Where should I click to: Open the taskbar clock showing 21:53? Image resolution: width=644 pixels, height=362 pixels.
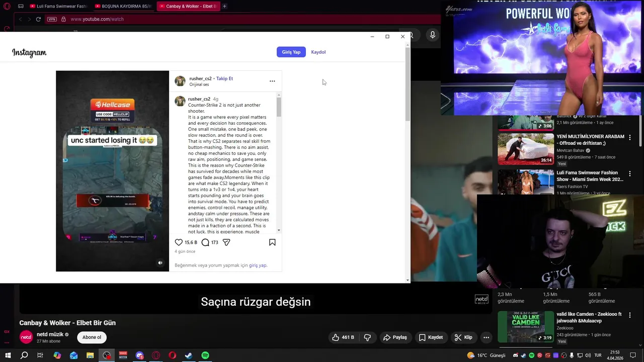[615, 355]
